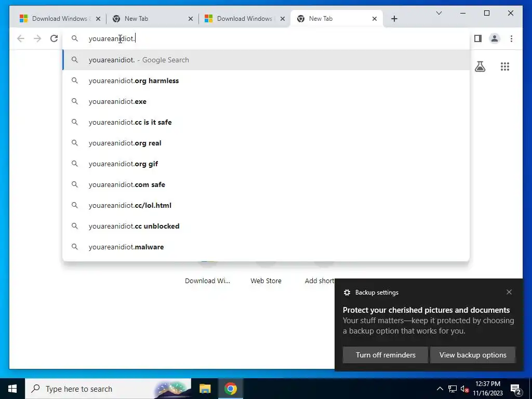532x399 pixels.
Task: Close the first Download Windows tab
Action: point(98,19)
